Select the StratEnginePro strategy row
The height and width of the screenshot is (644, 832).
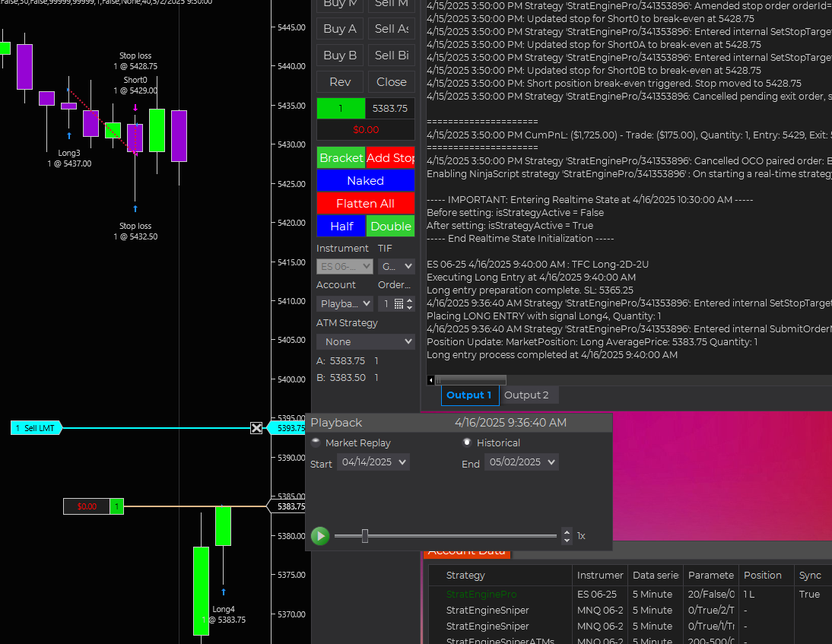point(630,594)
